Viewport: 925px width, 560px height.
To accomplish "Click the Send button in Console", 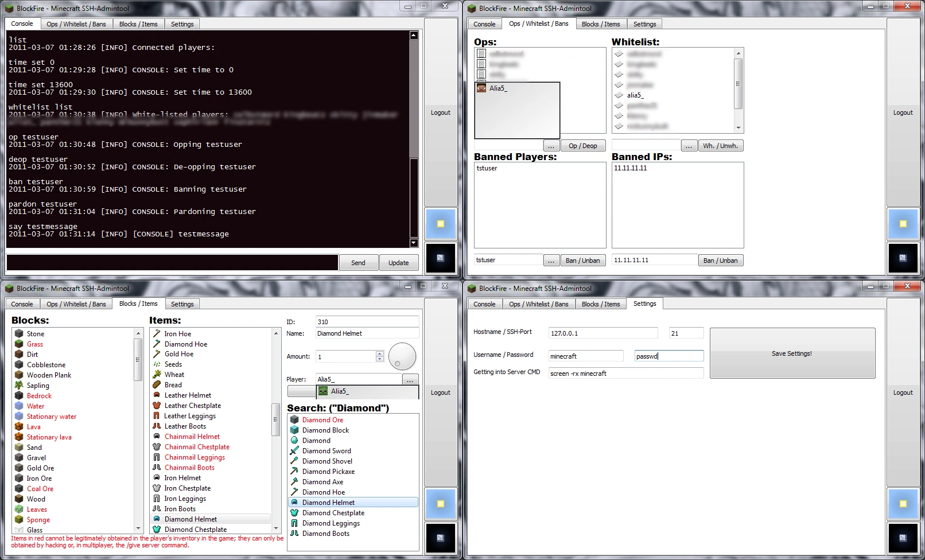I will pyautogui.click(x=358, y=263).
